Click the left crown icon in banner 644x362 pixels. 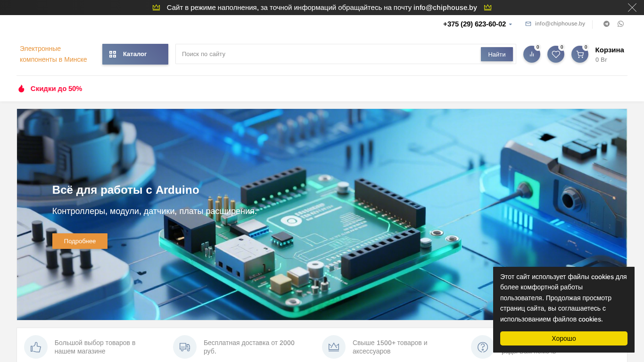[157, 8]
